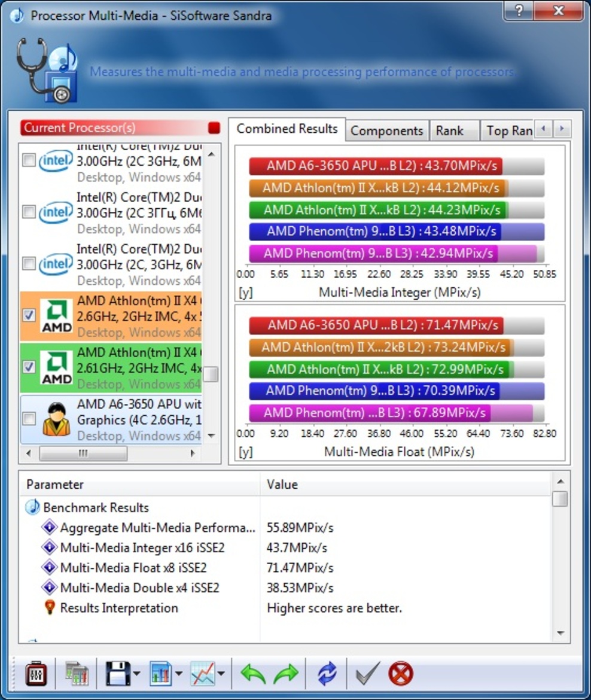This screenshot has width=591, height=700.
Task: Click the results pane scroll-up arrow
Action: pyautogui.click(x=560, y=481)
